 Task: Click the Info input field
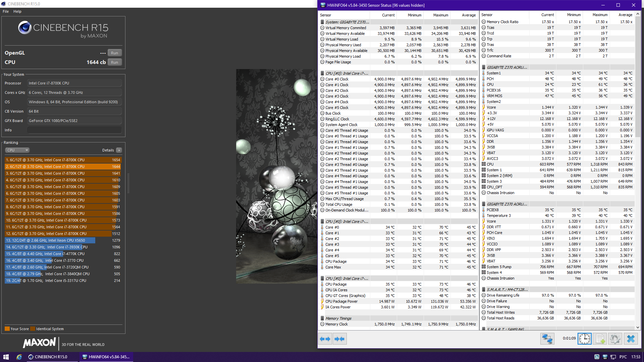click(74, 130)
